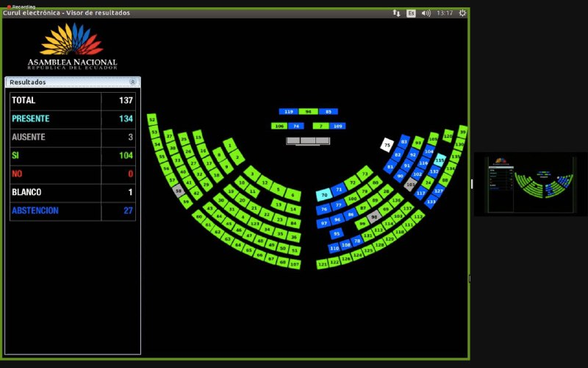This screenshot has height=368, width=588.
Task: Open the sound volume menu
Action: tap(426, 13)
